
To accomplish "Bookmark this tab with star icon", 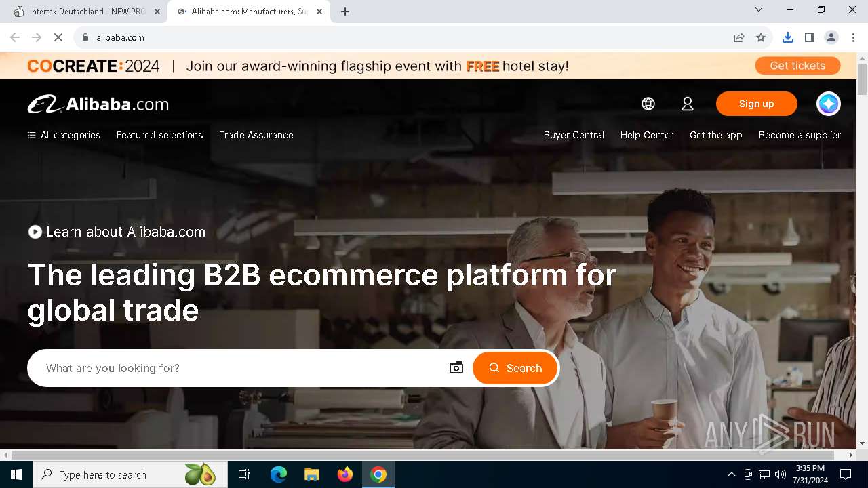I will [761, 37].
